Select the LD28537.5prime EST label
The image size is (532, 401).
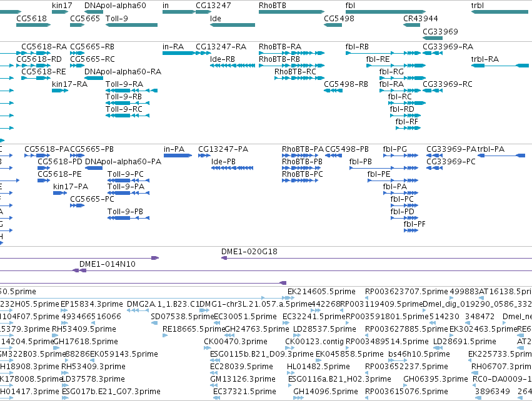coord(324,329)
